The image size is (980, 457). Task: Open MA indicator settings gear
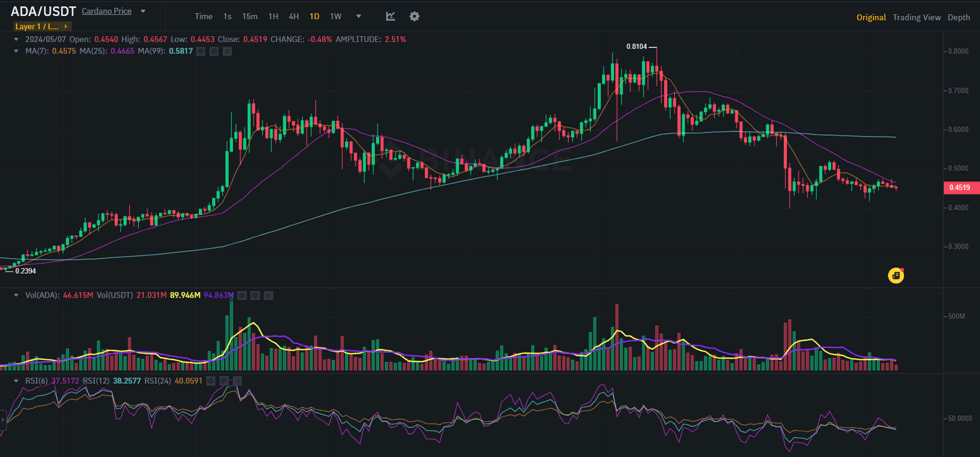point(214,52)
